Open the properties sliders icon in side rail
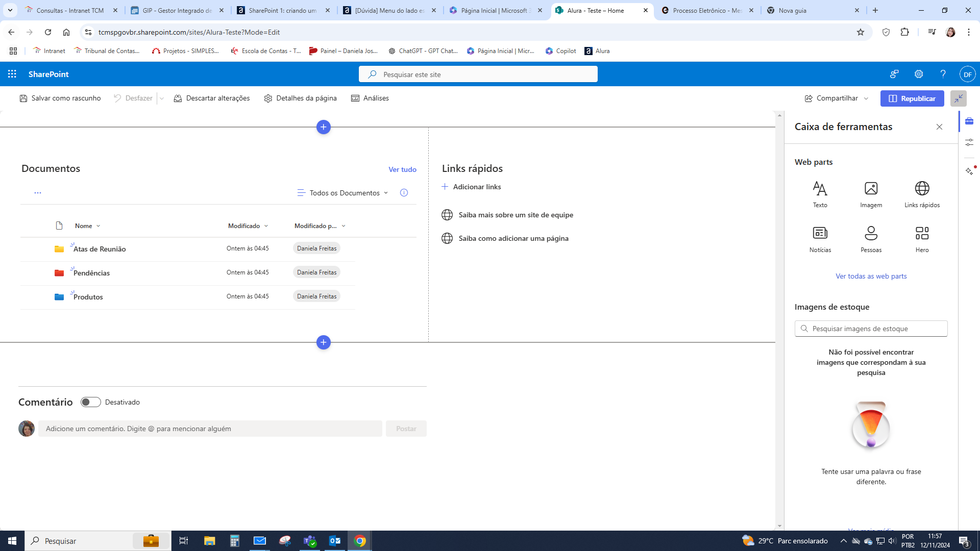The height and width of the screenshot is (551, 980). click(969, 143)
